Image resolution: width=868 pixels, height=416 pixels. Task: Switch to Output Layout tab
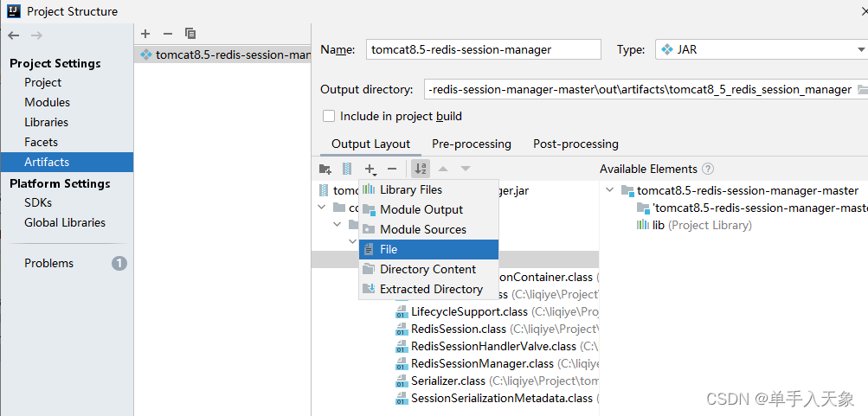click(x=370, y=144)
